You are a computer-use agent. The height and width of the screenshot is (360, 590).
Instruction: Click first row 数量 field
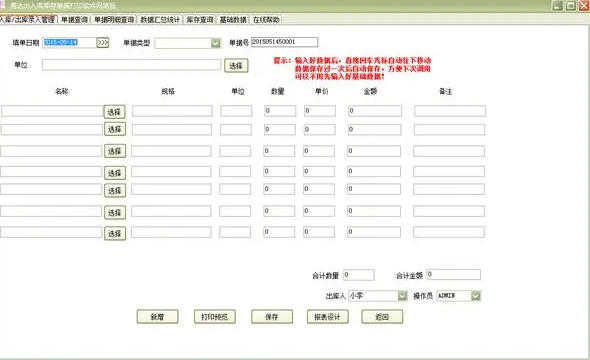tap(280, 111)
